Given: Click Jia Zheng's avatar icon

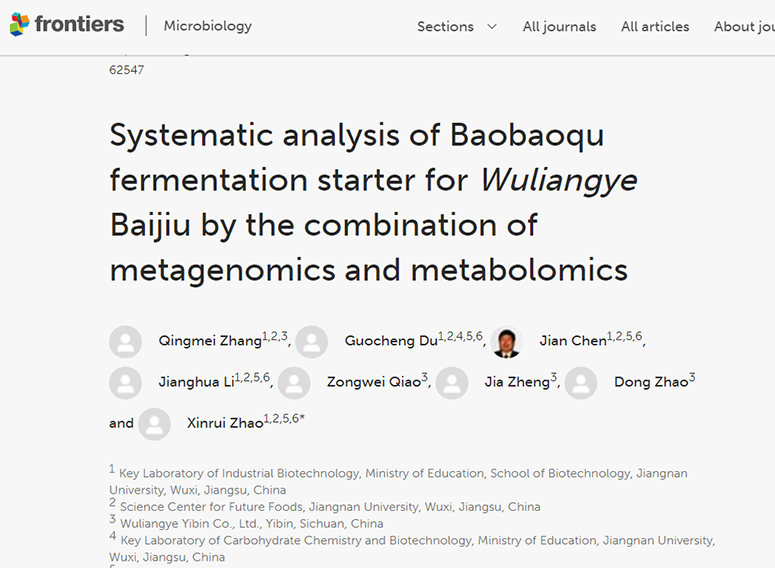Looking at the screenshot, I should [452, 383].
